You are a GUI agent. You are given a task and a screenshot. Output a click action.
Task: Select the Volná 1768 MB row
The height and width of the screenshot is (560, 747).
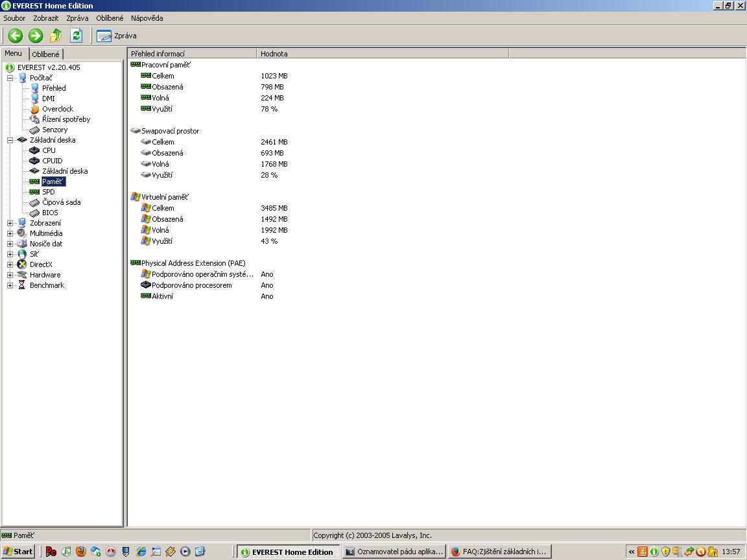(x=215, y=164)
